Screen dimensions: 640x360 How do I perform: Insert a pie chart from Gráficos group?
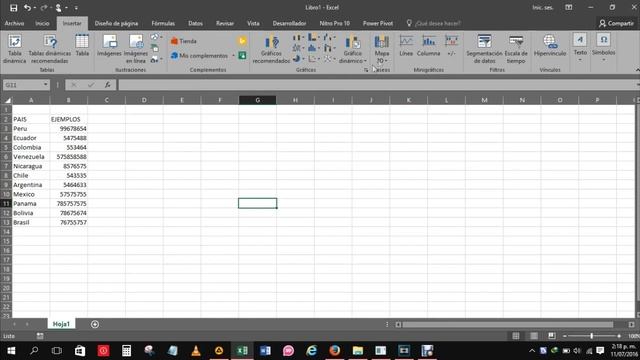[298, 59]
